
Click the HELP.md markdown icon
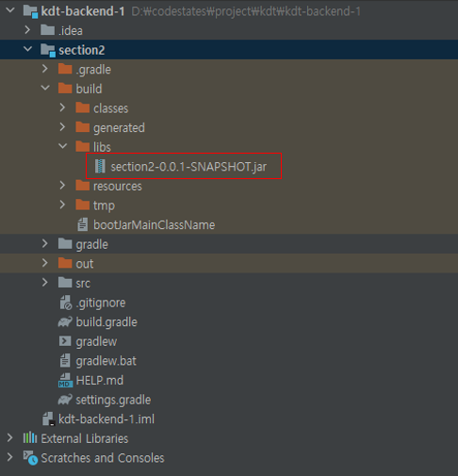(x=65, y=380)
